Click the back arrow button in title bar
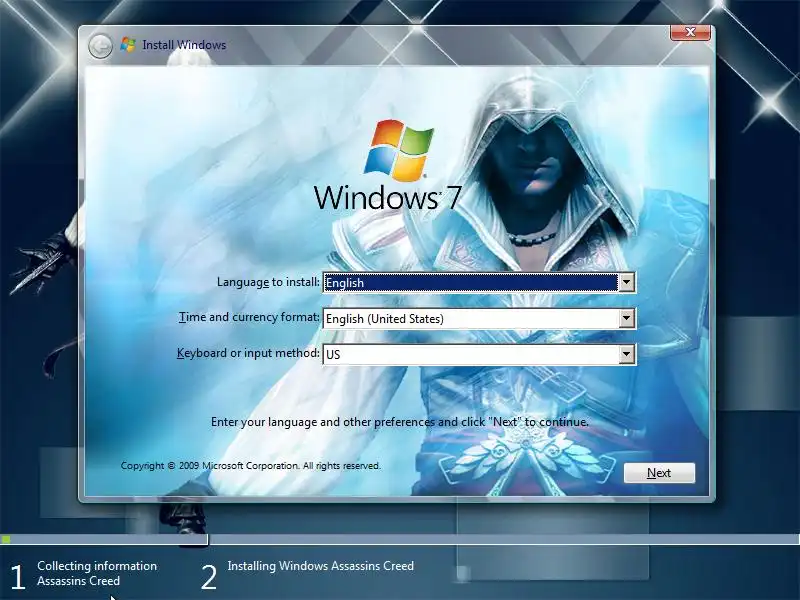Image resolution: width=800 pixels, height=600 pixels. pos(101,46)
